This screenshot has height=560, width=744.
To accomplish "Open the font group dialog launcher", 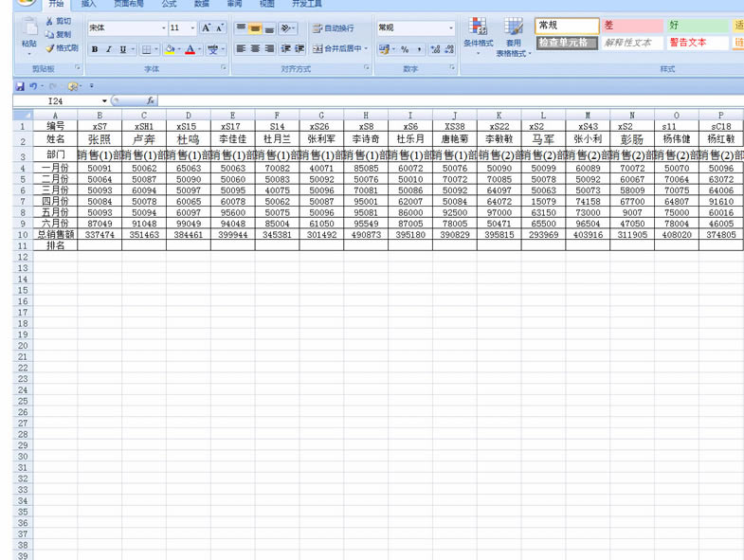I will tap(223, 68).
